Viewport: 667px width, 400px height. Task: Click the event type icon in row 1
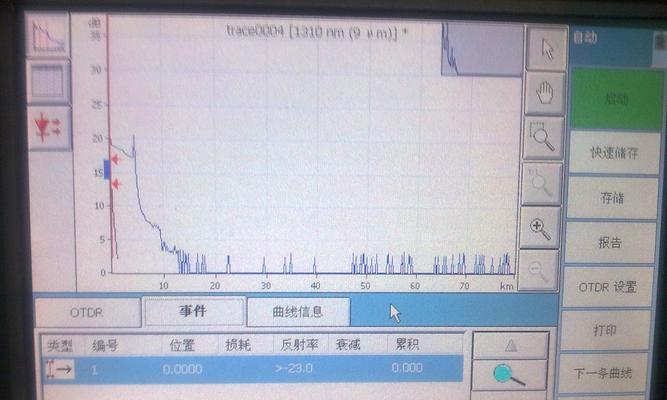[59, 369]
